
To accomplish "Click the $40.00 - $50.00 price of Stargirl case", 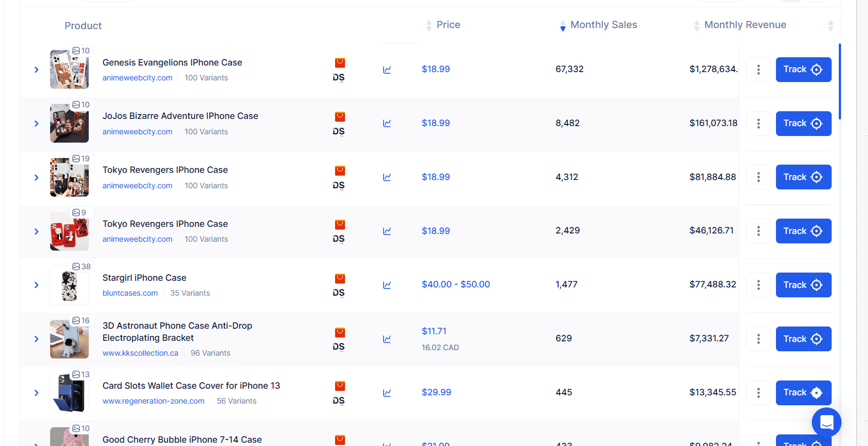I will [456, 285].
